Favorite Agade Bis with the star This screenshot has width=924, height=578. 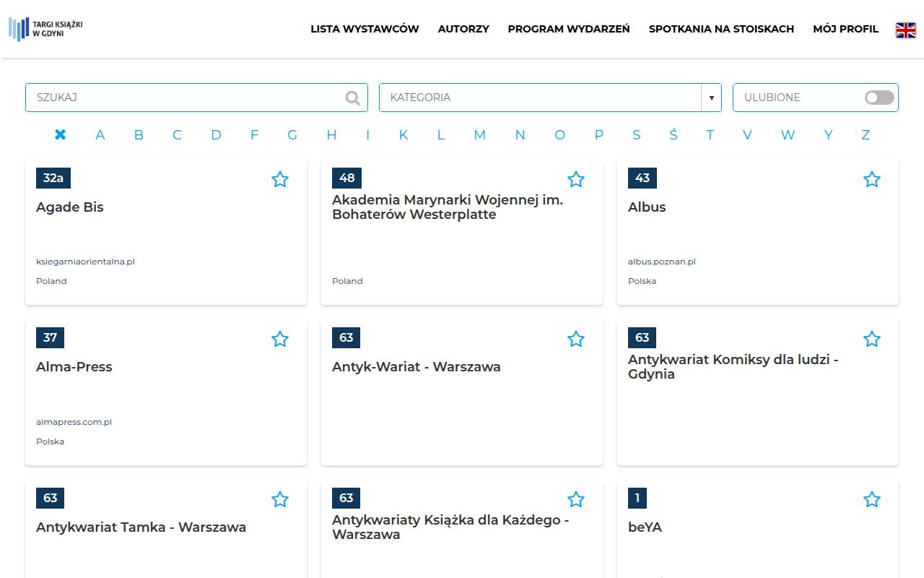280,179
